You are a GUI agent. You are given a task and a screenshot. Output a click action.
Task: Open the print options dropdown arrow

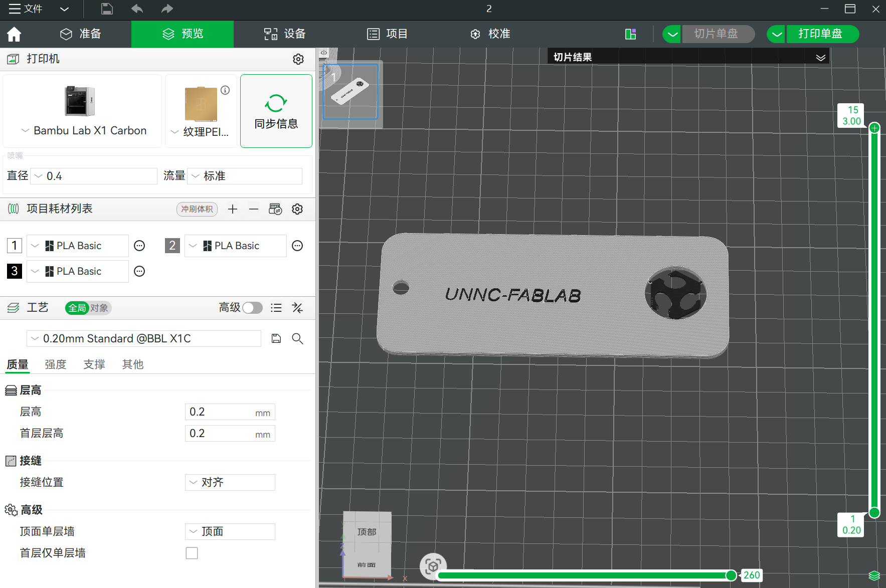coord(776,34)
